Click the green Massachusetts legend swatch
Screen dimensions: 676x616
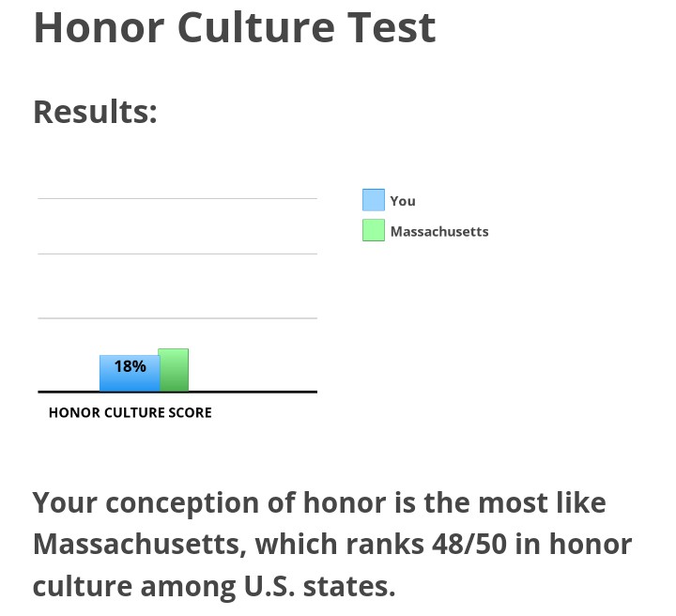pos(374,230)
